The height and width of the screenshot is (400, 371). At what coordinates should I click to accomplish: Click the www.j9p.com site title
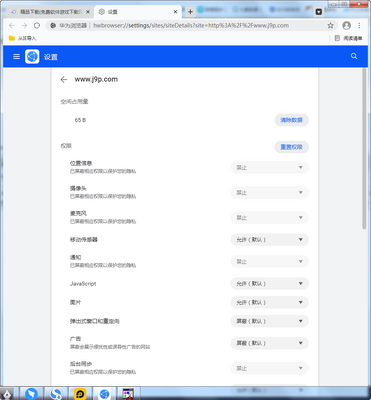pyautogui.click(x=96, y=79)
